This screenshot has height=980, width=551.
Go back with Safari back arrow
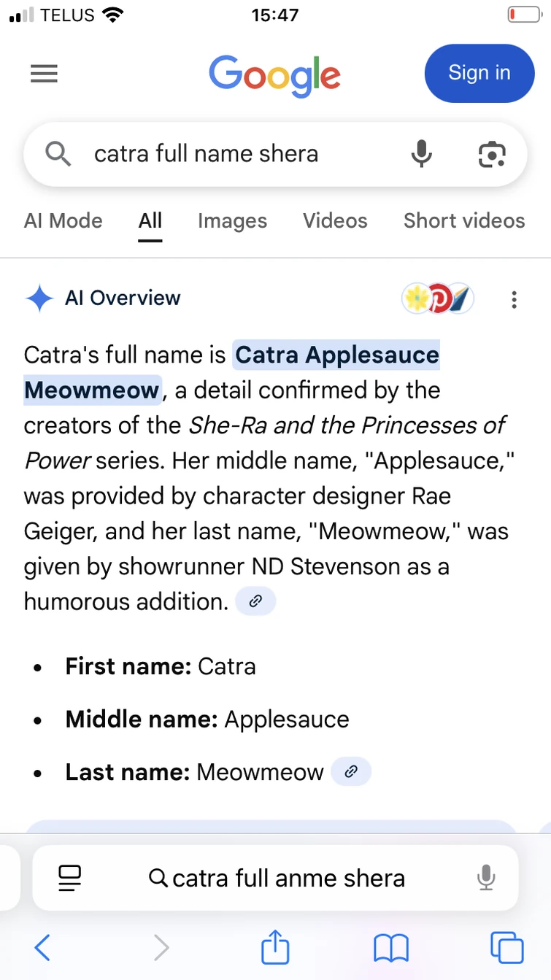[43, 948]
